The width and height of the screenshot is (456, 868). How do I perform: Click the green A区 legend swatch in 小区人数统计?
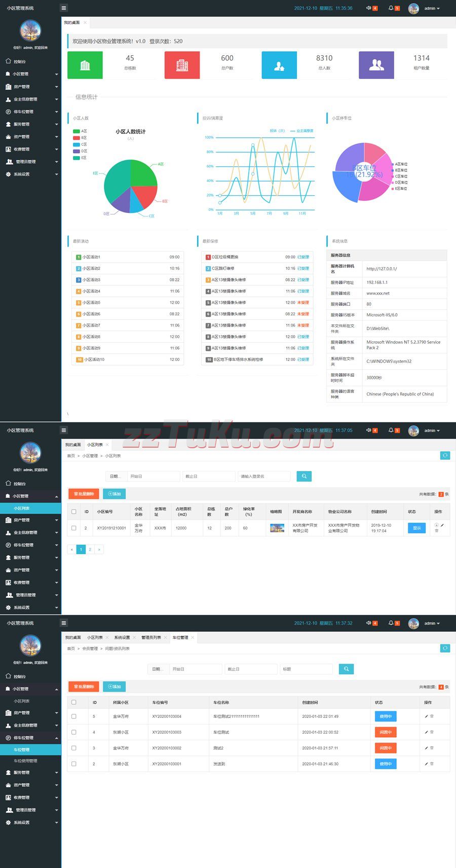[x=77, y=131]
